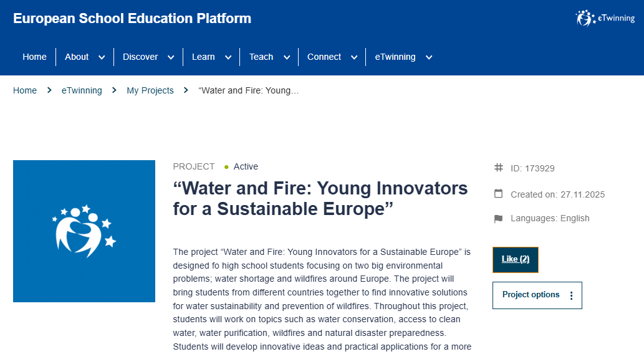Click the project ID hash icon
Image resolution: width=644 pixels, height=354 pixels.
tap(498, 168)
